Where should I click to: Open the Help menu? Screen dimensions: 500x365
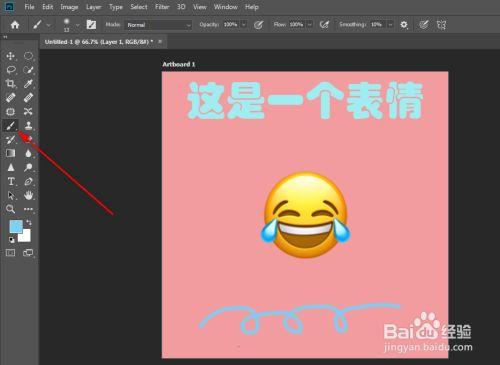(x=252, y=7)
